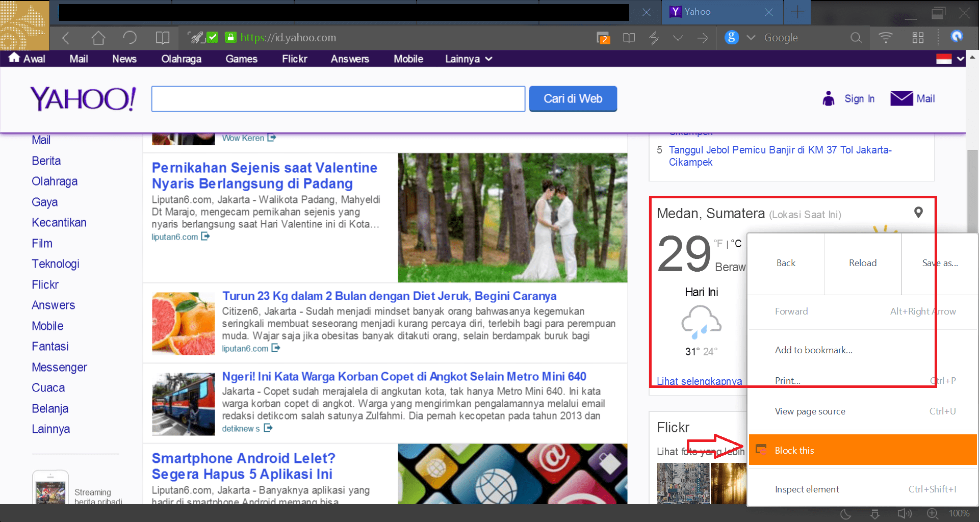Open the Lihat selengkapnya weather link
This screenshot has height=522, width=980.
699,381
